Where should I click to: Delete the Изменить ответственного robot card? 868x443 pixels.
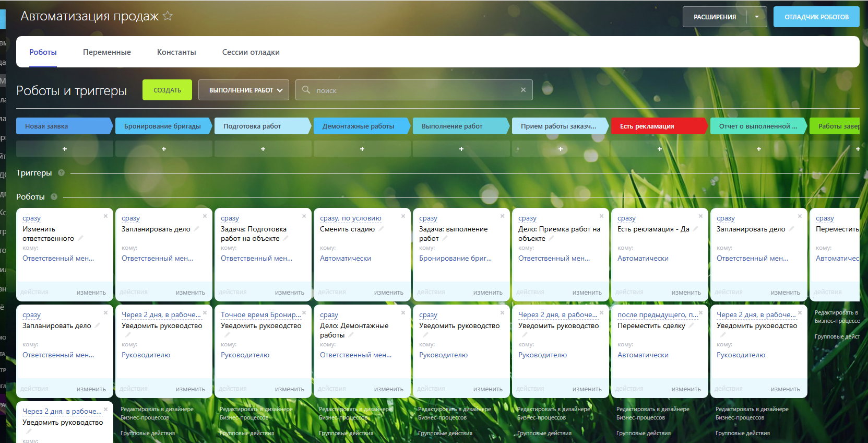click(x=105, y=216)
